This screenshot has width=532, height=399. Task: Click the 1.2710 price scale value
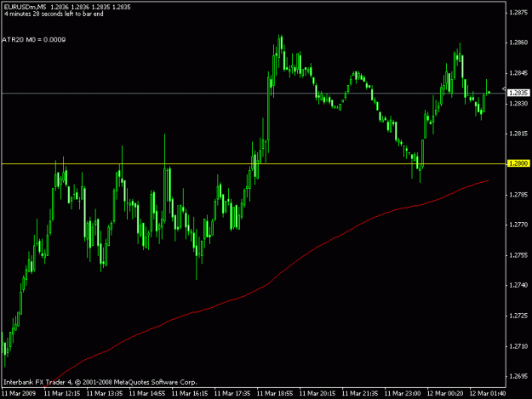tap(518, 346)
